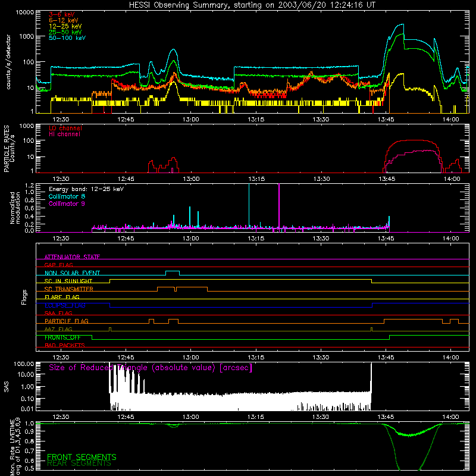
Task: Select the Collimator 9 legend label
Action: pyautogui.click(x=67, y=203)
